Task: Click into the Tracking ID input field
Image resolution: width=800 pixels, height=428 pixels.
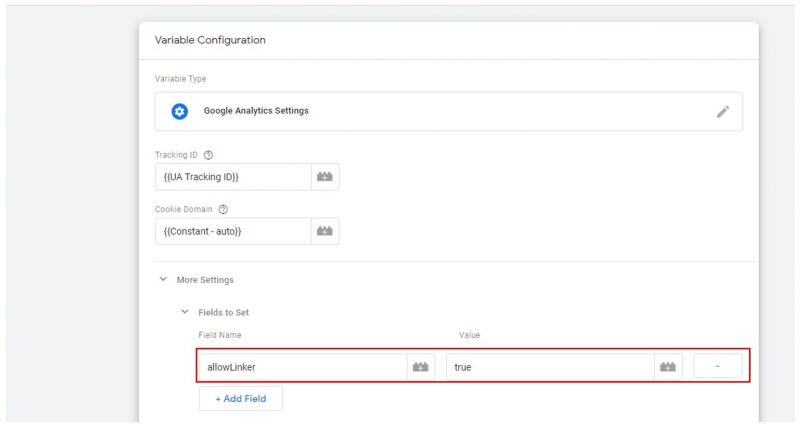Action: (x=233, y=177)
